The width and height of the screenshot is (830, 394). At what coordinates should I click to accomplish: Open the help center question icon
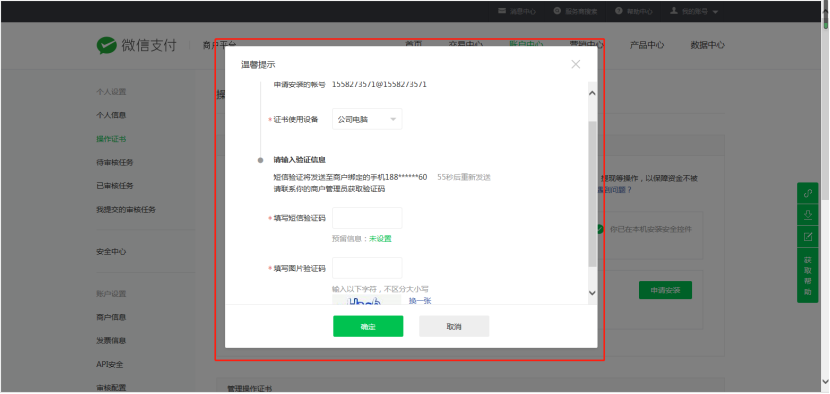click(x=619, y=11)
